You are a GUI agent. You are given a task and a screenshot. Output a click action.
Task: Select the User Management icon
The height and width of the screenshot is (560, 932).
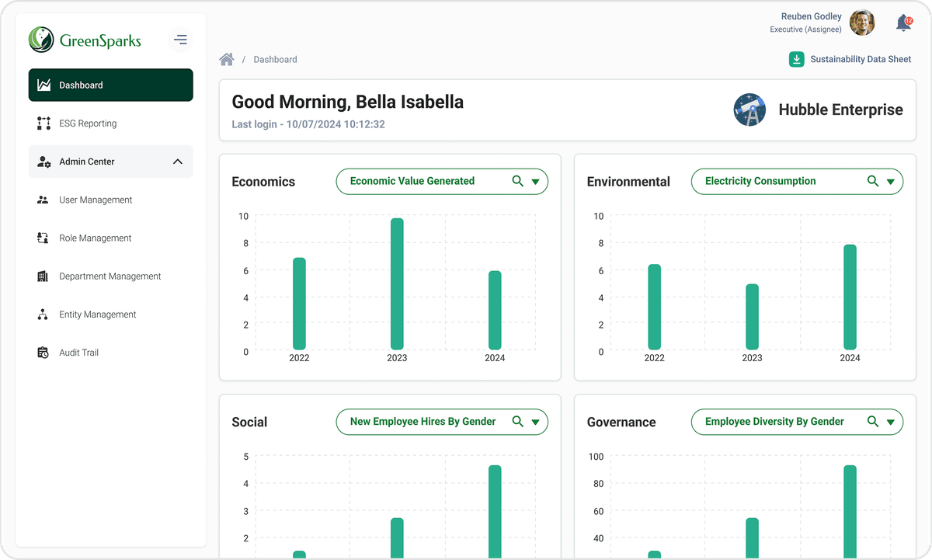pos(43,200)
